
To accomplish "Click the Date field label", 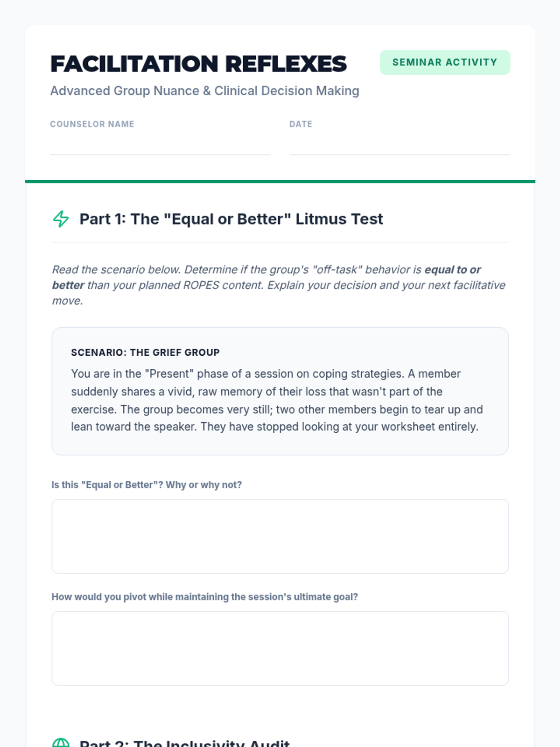I will (x=301, y=124).
